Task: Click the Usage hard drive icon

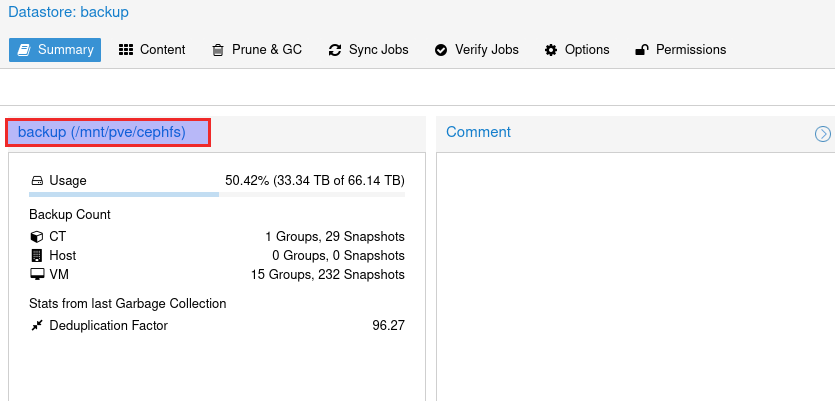Action: (x=37, y=181)
